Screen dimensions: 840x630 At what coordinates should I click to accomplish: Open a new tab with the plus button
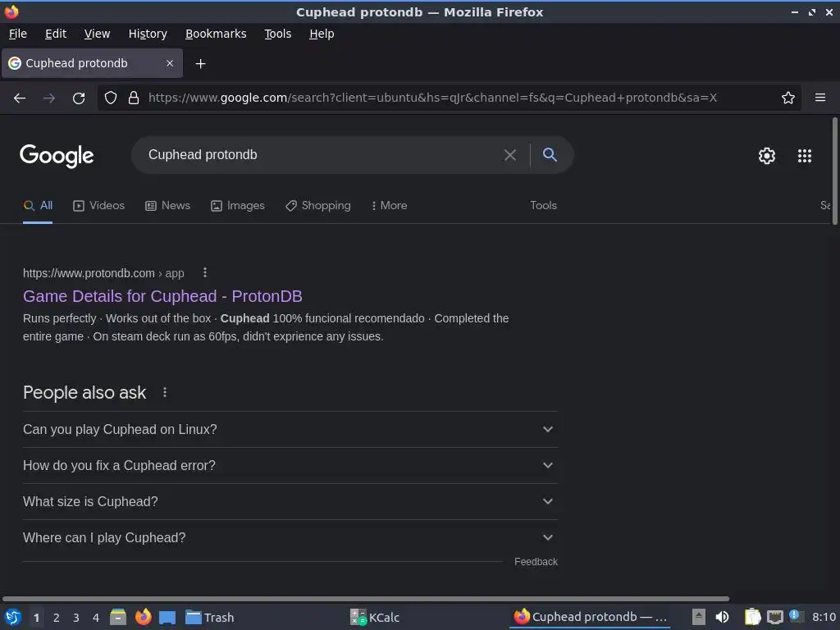click(200, 64)
